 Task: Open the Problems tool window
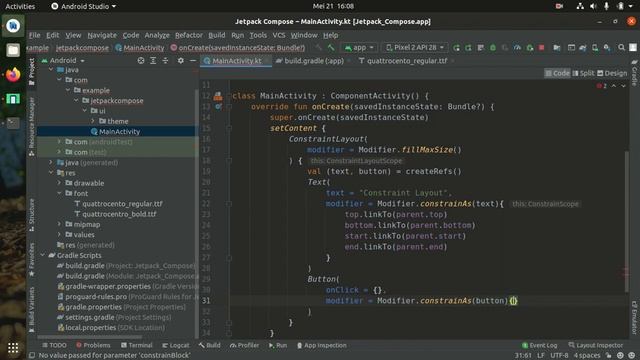pyautogui.click(x=93, y=345)
